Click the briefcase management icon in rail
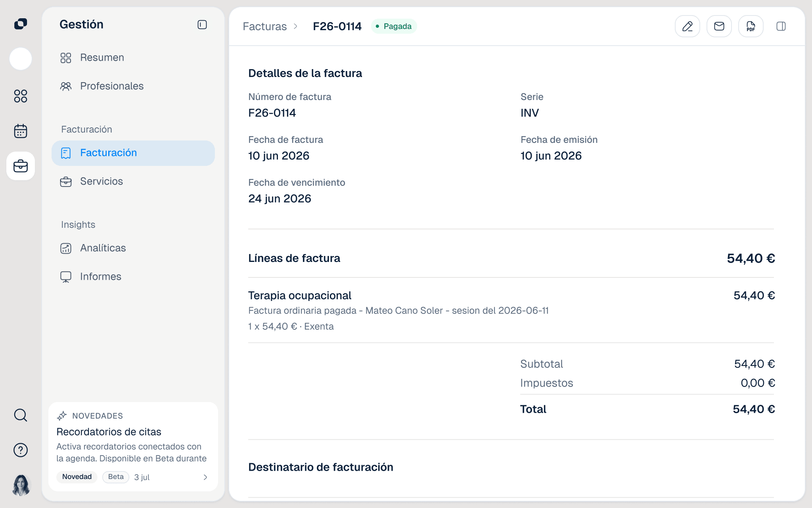This screenshot has width=812, height=508. click(21, 166)
